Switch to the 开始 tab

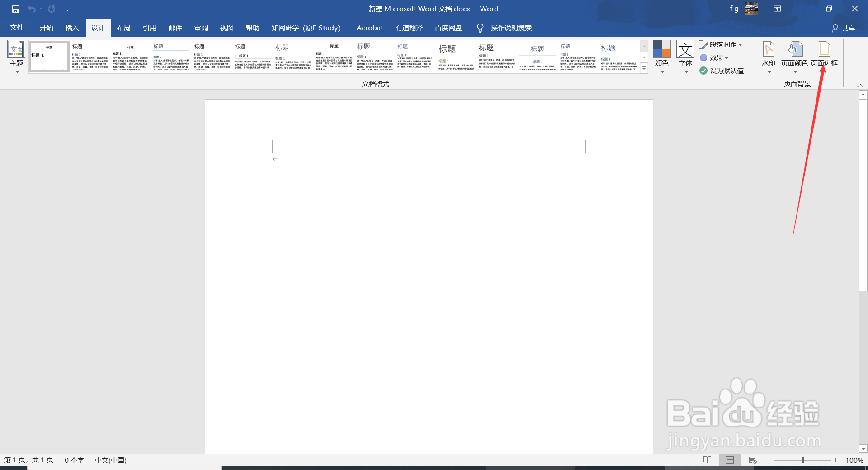[x=46, y=28]
